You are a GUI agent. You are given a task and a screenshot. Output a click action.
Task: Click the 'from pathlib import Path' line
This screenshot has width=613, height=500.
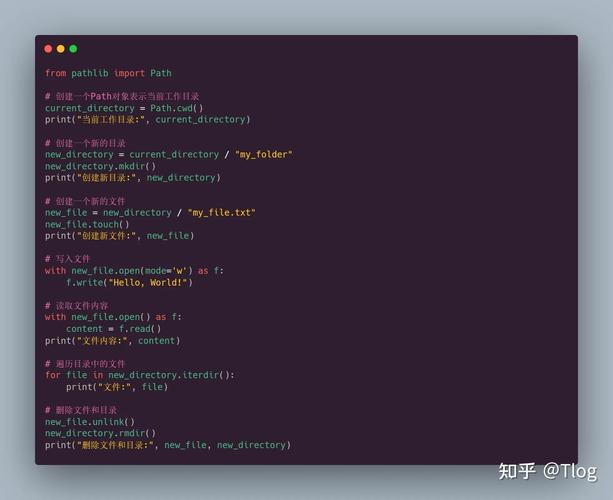coord(108,73)
